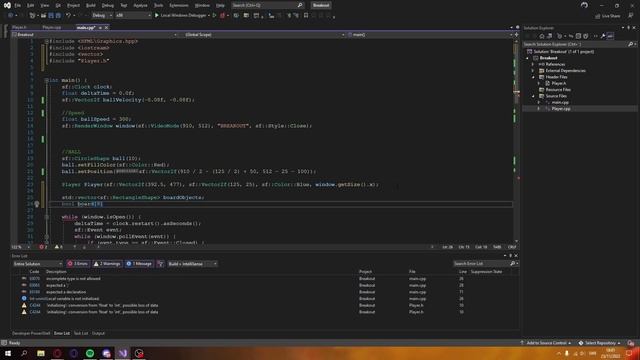Pin the main.cpp tab
This screenshot has width=640, height=360.
point(100,27)
